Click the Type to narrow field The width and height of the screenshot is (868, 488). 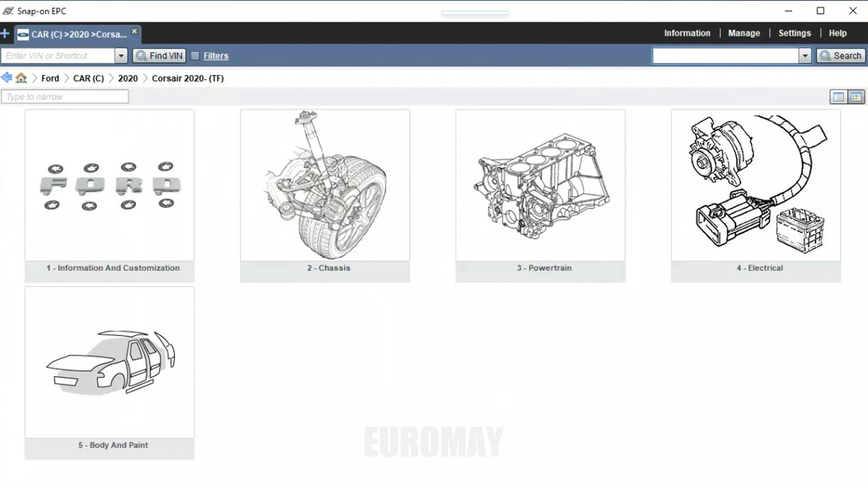65,97
